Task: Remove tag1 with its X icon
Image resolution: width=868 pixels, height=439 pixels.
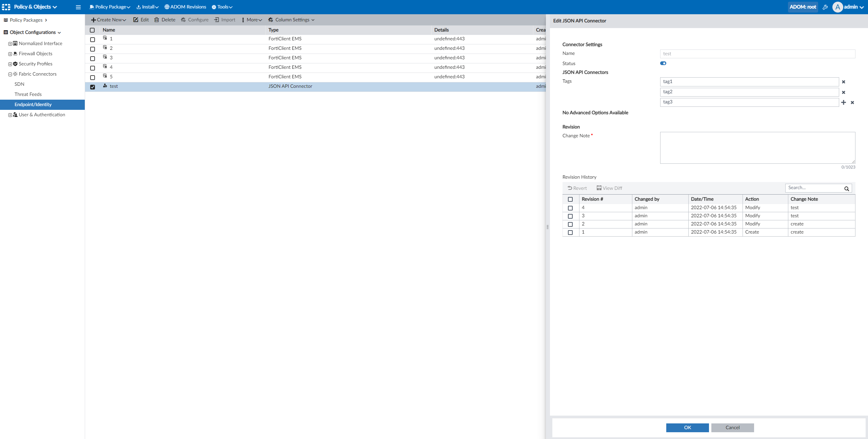Action: [844, 82]
